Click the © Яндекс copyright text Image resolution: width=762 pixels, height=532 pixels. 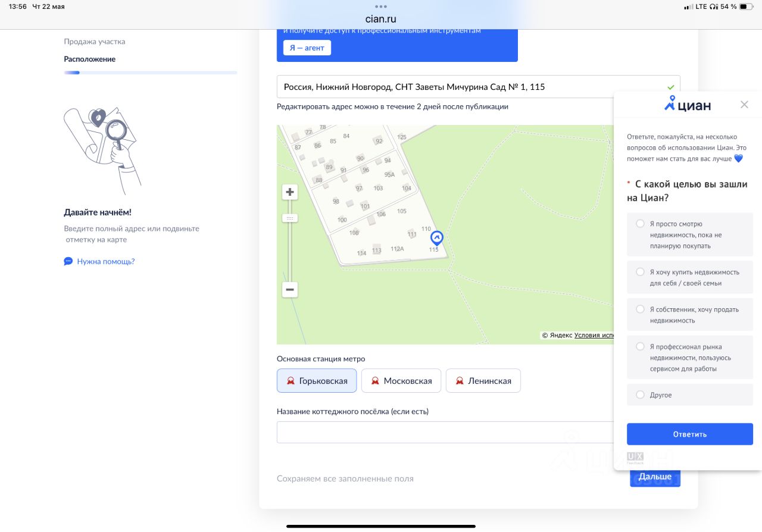pos(557,336)
